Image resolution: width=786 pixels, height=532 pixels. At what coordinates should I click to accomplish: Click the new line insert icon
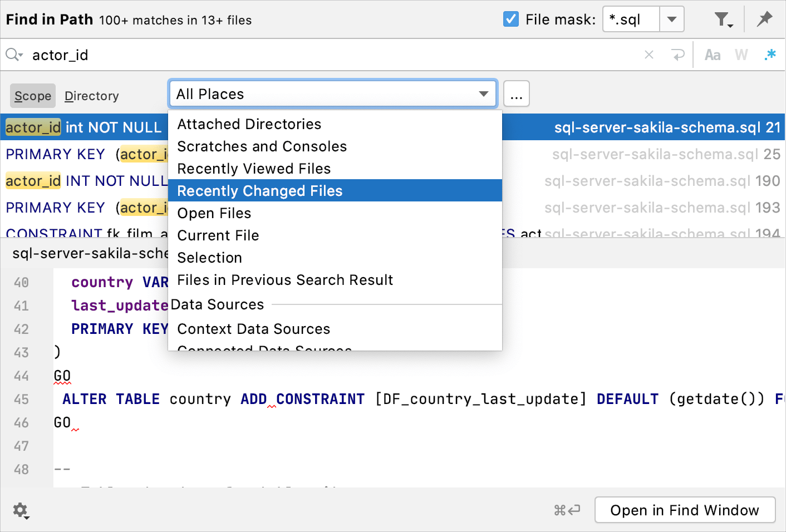(x=677, y=55)
